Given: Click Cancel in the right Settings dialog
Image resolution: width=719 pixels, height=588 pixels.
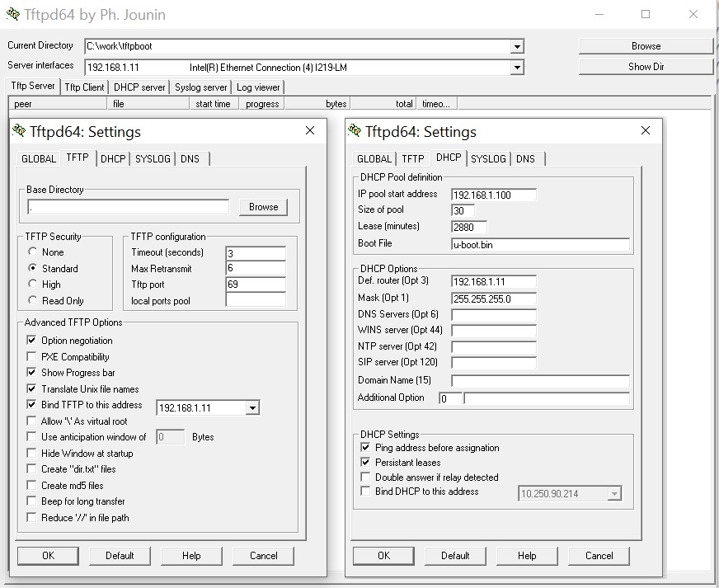Looking at the screenshot, I should 599,556.
